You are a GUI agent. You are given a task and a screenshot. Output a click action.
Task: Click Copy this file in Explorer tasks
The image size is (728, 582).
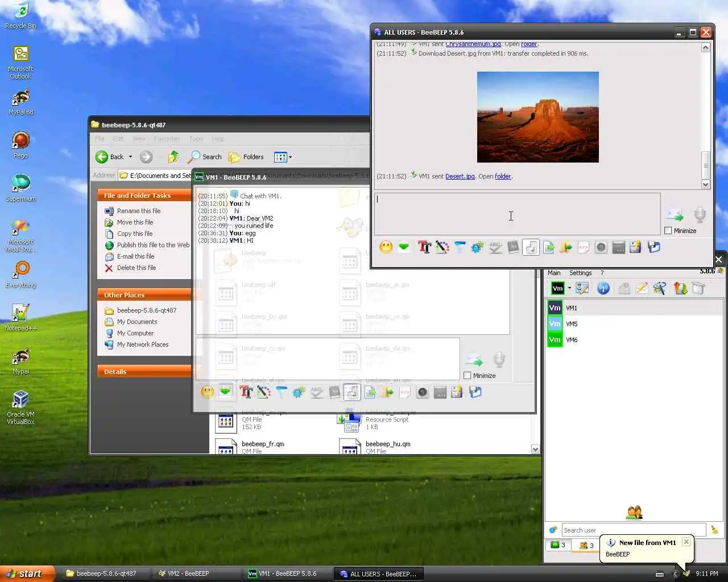(135, 234)
